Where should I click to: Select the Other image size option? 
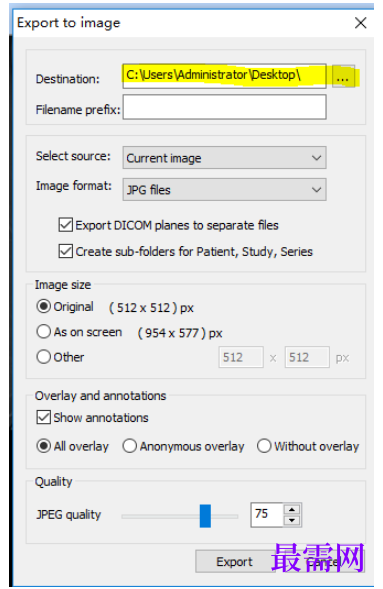point(44,356)
